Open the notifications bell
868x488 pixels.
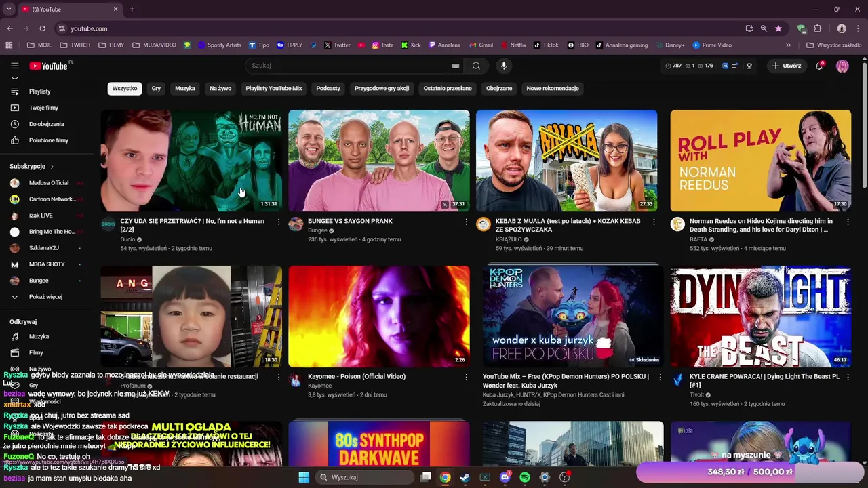coord(819,66)
